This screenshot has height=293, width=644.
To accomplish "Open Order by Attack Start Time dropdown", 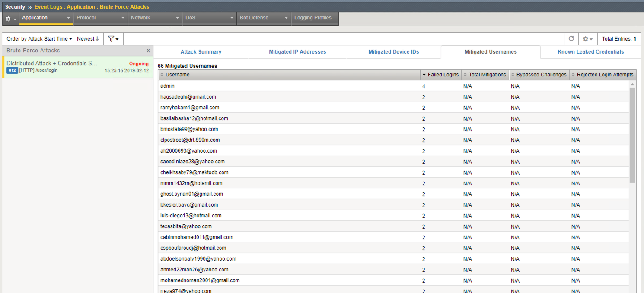I will [x=39, y=39].
